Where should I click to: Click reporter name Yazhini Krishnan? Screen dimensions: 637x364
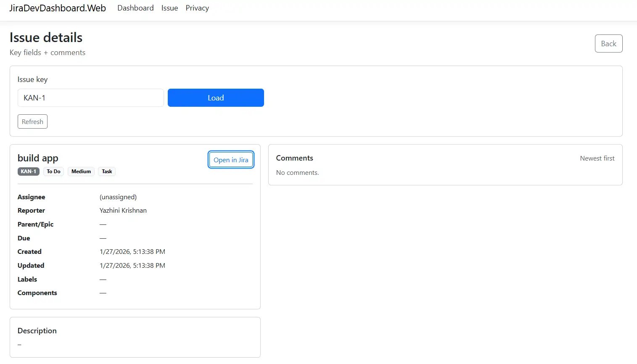(123, 211)
